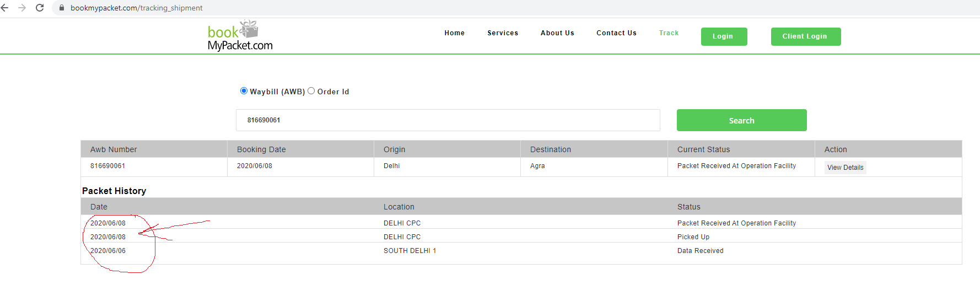
Task: Click the green Search button
Action: 741,120
